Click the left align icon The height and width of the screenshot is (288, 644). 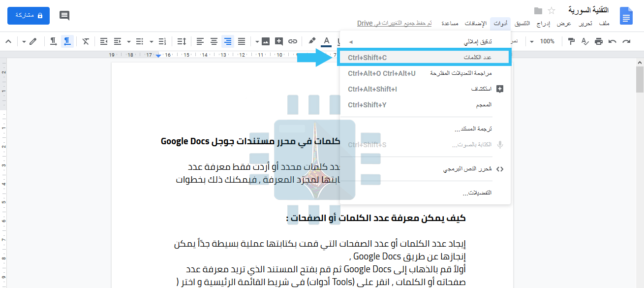coord(200,41)
